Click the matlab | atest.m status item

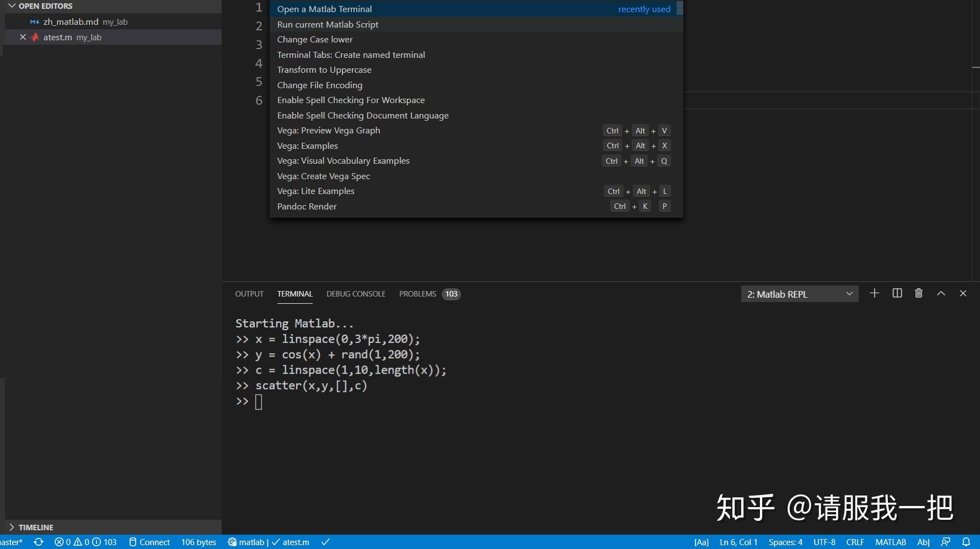(269, 542)
